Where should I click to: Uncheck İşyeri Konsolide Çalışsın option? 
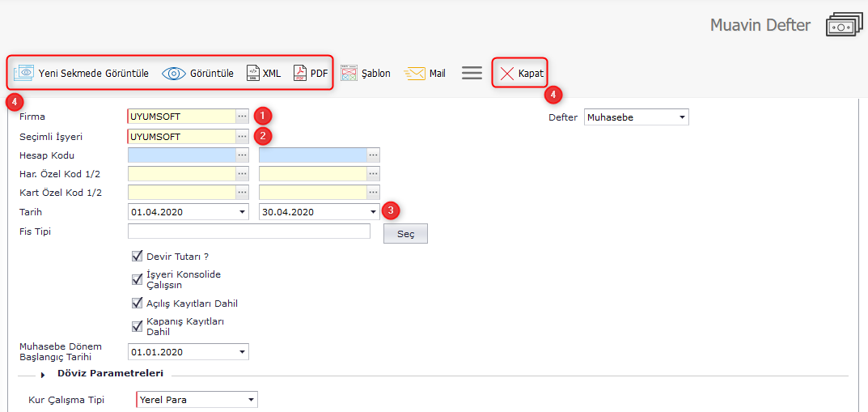[138, 279]
